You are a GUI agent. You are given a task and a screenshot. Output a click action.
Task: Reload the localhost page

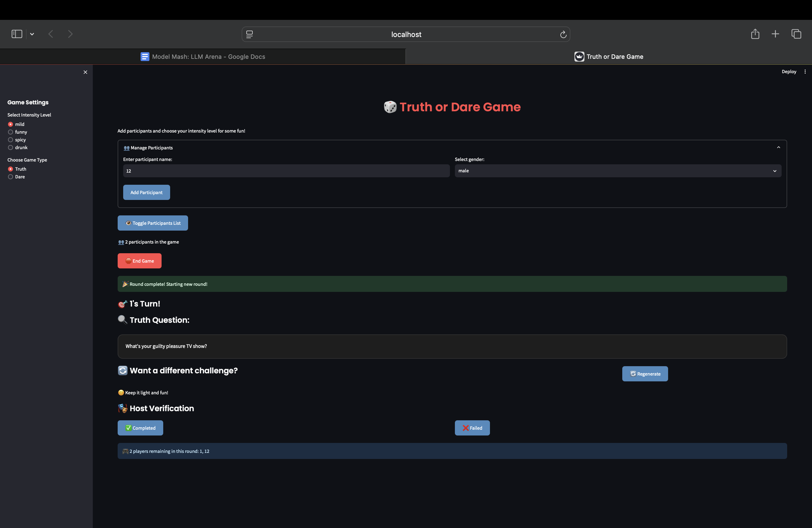pos(563,34)
